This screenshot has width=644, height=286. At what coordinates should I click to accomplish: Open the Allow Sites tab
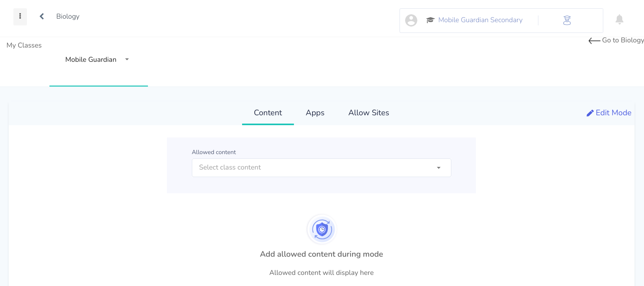(x=369, y=113)
